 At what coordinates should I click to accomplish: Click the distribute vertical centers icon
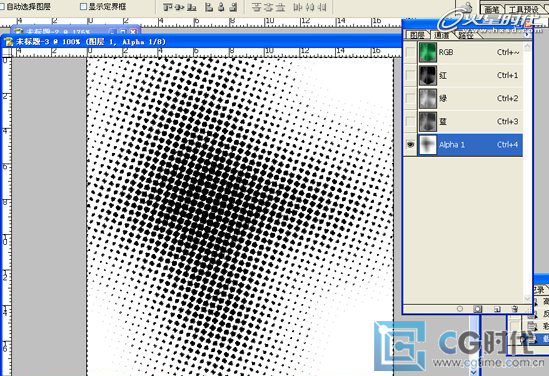pos(268,7)
